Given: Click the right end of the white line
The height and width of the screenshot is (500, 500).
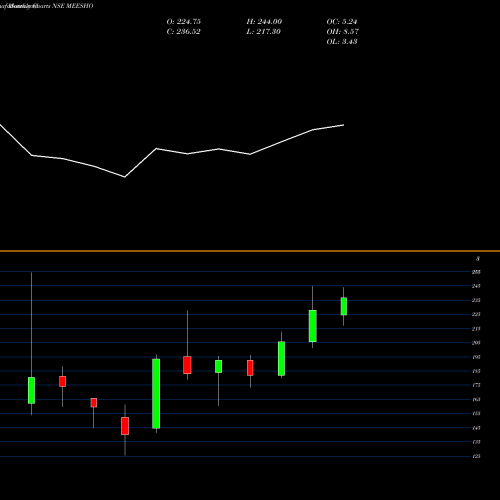Looking at the screenshot, I should click(x=343, y=125).
